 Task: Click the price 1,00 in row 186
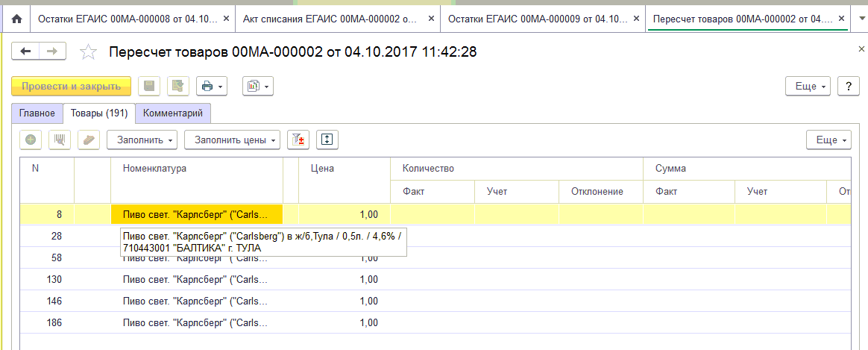368,322
